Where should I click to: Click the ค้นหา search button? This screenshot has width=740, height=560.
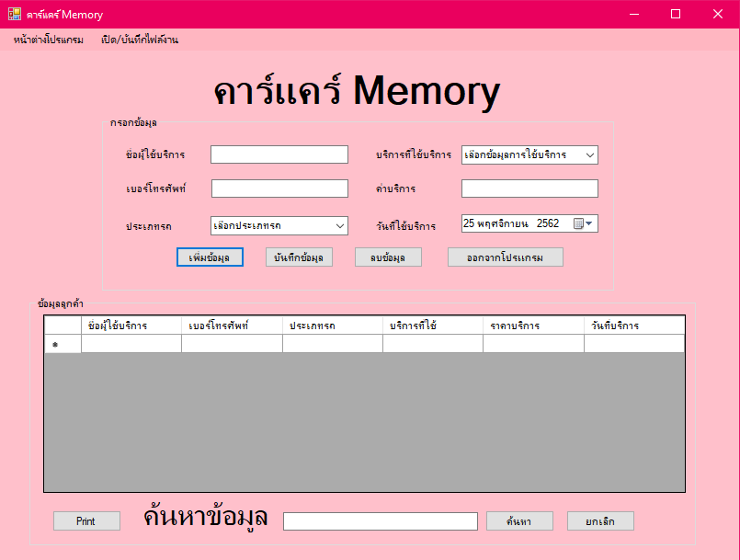click(x=519, y=521)
